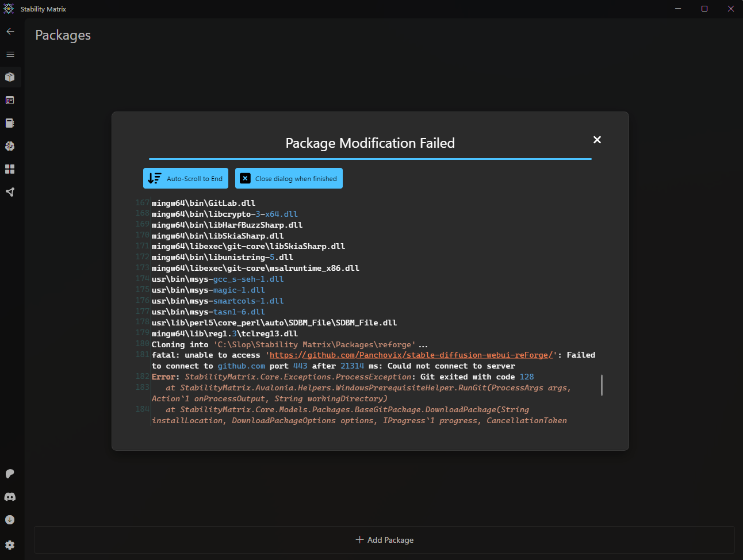
Task: Toggle Close dialog when finished
Action: tap(289, 178)
